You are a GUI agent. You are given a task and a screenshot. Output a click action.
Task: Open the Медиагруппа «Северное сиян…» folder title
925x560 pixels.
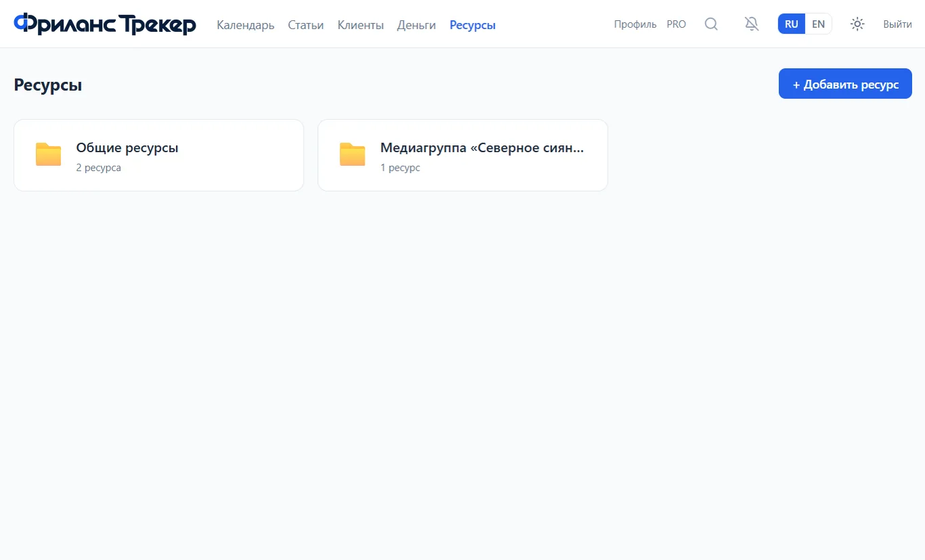click(482, 147)
